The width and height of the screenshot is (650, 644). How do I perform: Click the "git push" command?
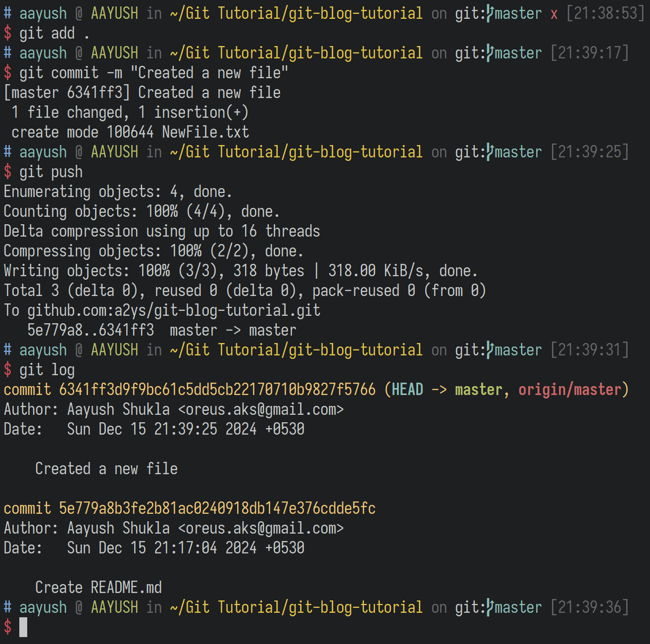51,172
